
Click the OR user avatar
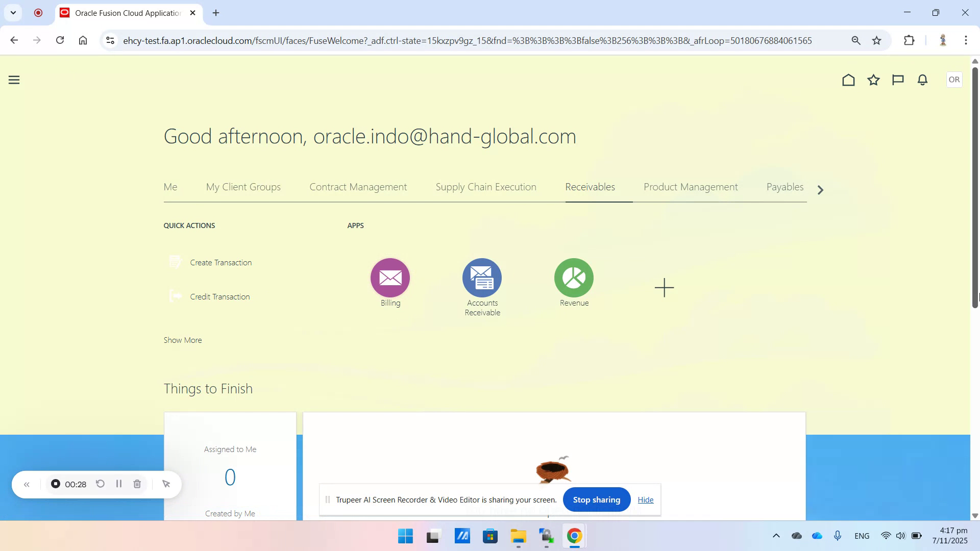pos(953,80)
